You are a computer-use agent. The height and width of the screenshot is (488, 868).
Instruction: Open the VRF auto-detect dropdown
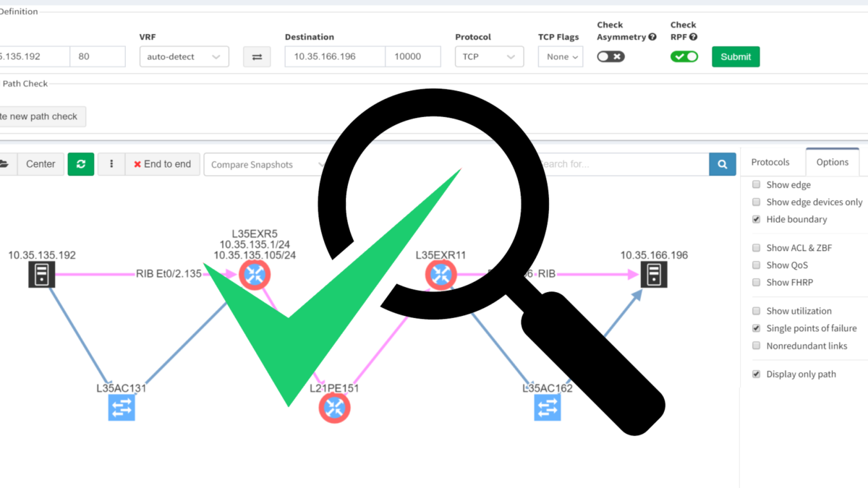click(184, 56)
